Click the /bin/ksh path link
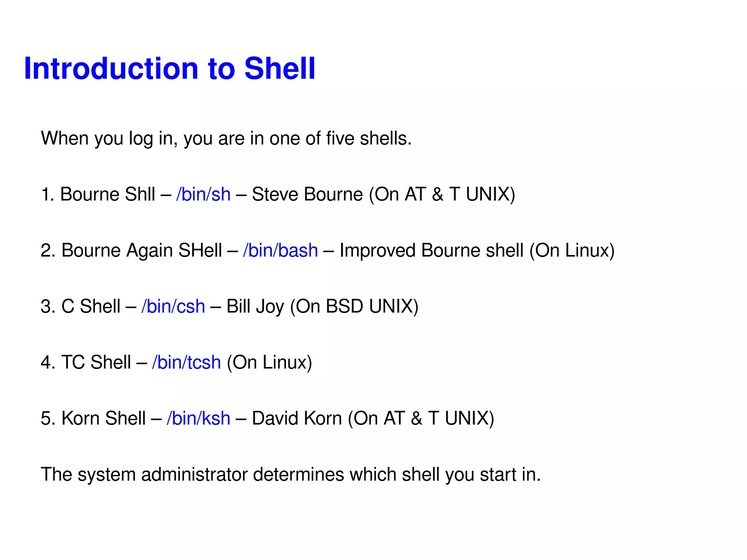 click(198, 418)
